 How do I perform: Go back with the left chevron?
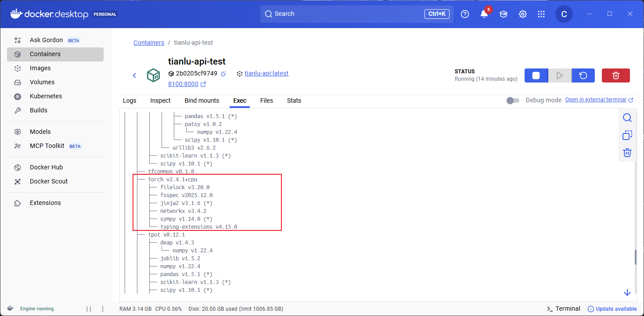(135, 75)
